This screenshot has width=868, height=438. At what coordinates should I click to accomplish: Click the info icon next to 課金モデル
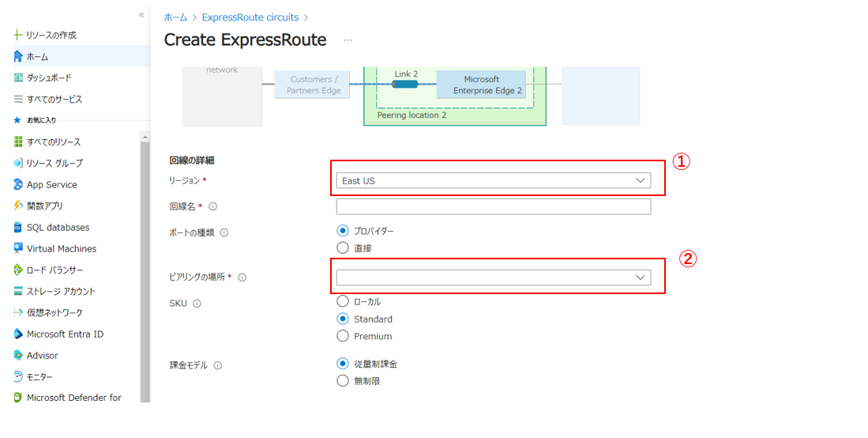click(x=217, y=365)
